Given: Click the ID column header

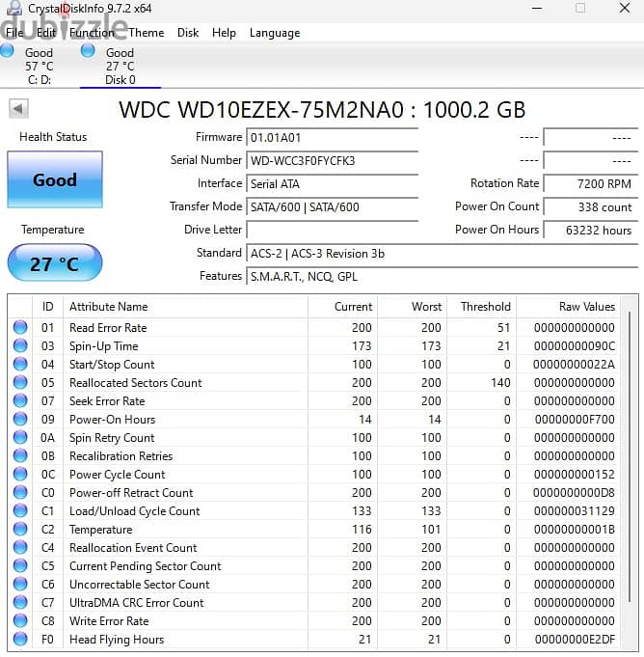Looking at the screenshot, I should [48, 306].
